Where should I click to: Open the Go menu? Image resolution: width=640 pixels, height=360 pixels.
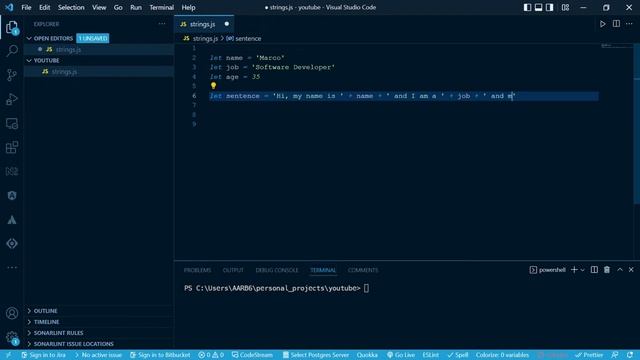[x=118, y=7]
